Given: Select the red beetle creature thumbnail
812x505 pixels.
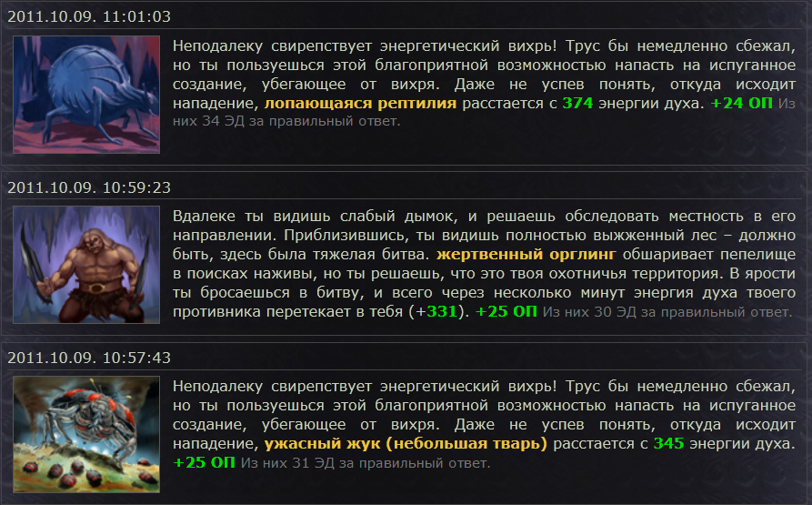Looking at the screenshot, I should pyautogui.click(x=87, y=435).
